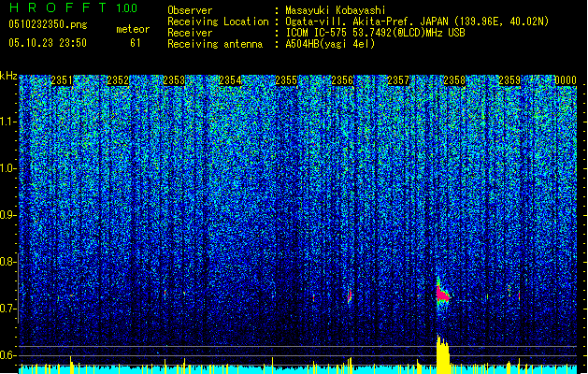Click the A504HB(yagi 4el) antenna text

tap(330, 44)
